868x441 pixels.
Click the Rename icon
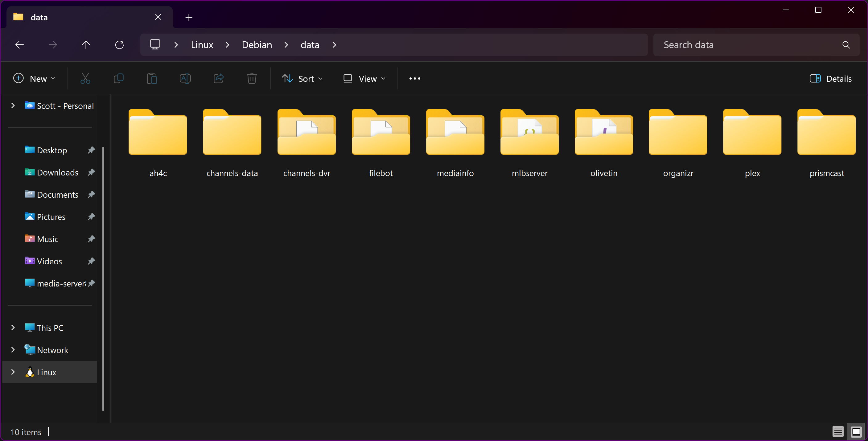[185, 79]
